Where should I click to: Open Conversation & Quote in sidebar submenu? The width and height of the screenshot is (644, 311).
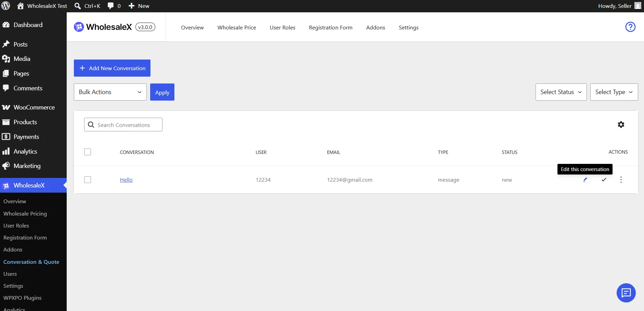pyautogui.click(x=31, y=262)
